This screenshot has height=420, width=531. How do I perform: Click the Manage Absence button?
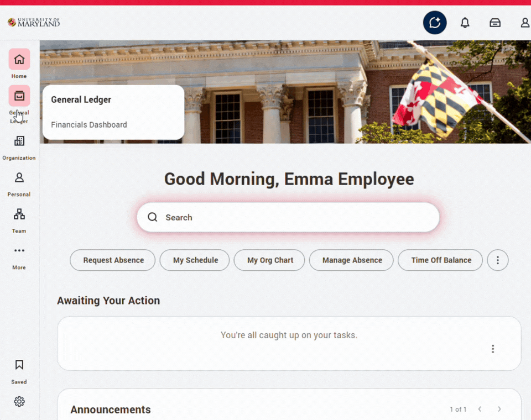pos(352,260)
